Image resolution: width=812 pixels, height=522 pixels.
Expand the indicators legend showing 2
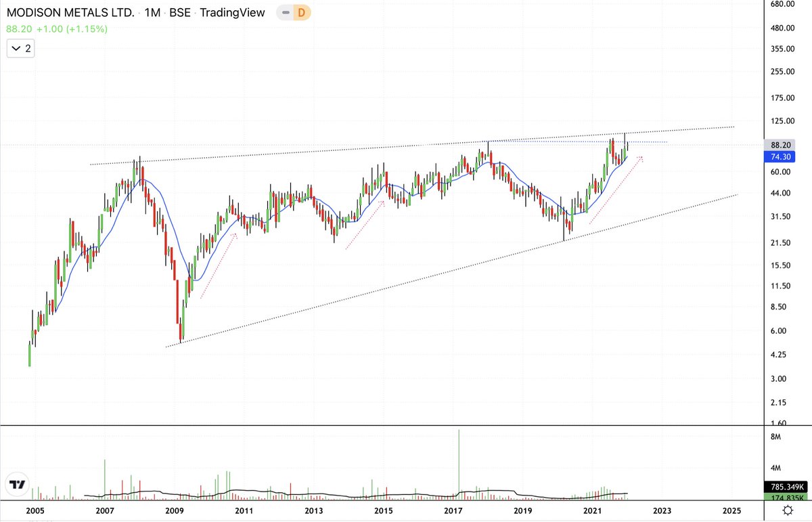[x=22, y=49]
